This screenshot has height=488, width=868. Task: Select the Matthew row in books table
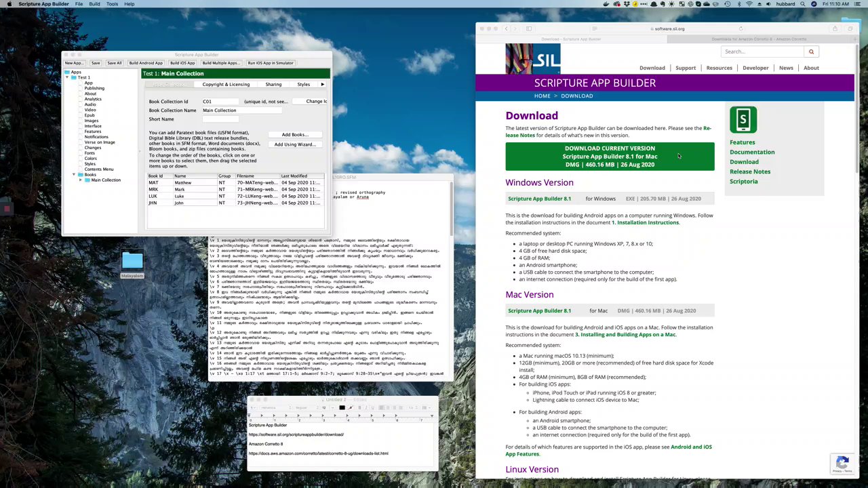[x=235, y=183]
